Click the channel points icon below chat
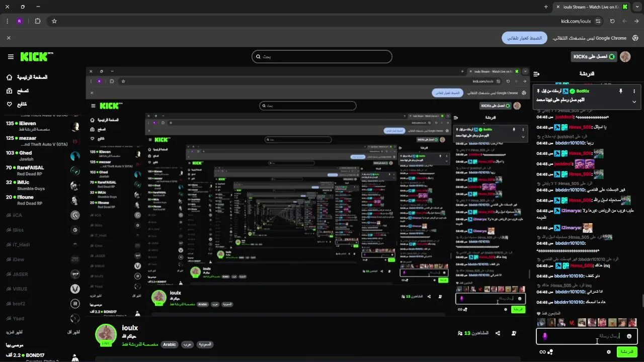644x362 pixels. (x=550, y=352)
